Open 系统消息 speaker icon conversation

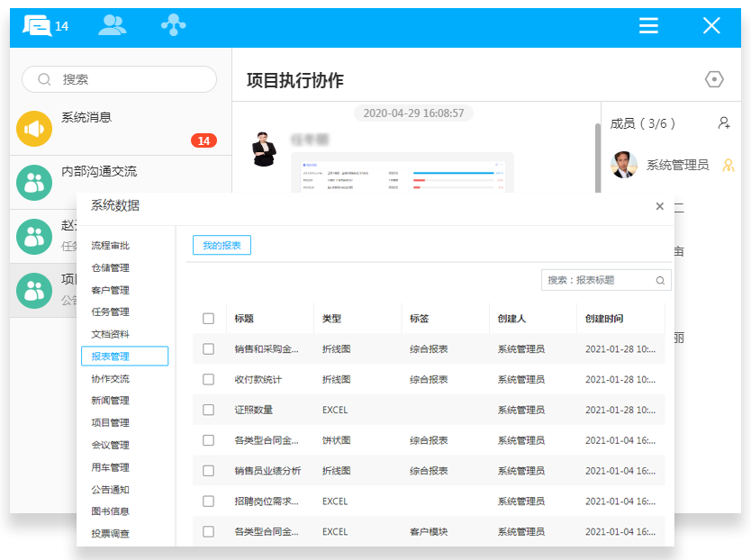point(34,129)
